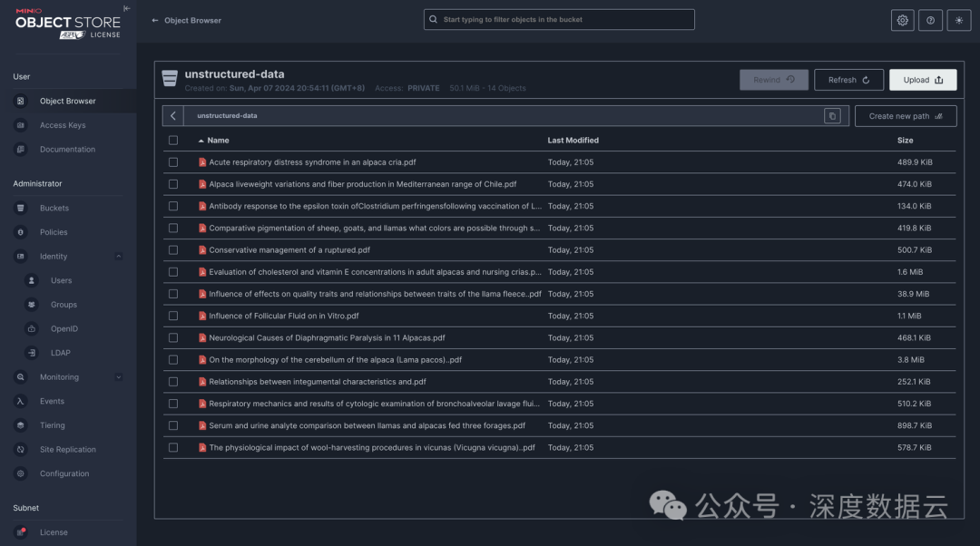Open the help question mark icon
This screenshot has width=980, height=546.
[930, 20]
